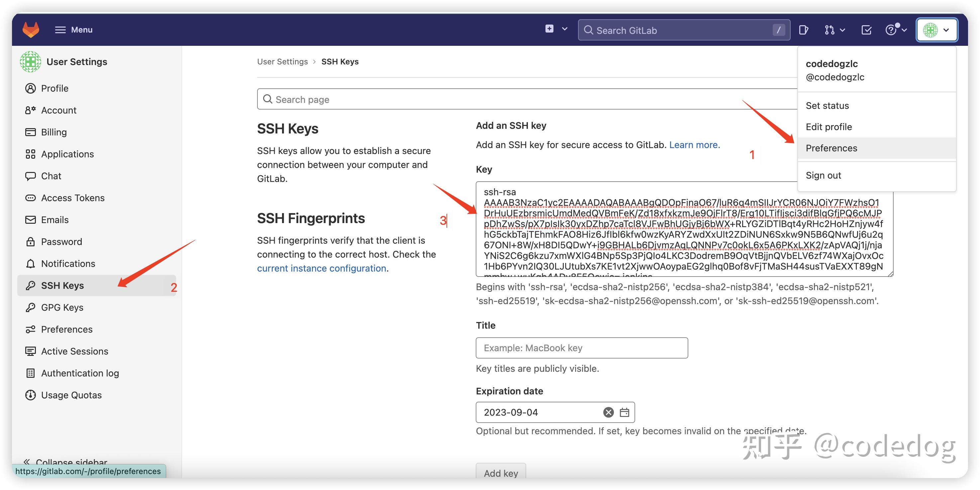
Task: Click Sign out in the account menu
Action: tap(823, 175)
